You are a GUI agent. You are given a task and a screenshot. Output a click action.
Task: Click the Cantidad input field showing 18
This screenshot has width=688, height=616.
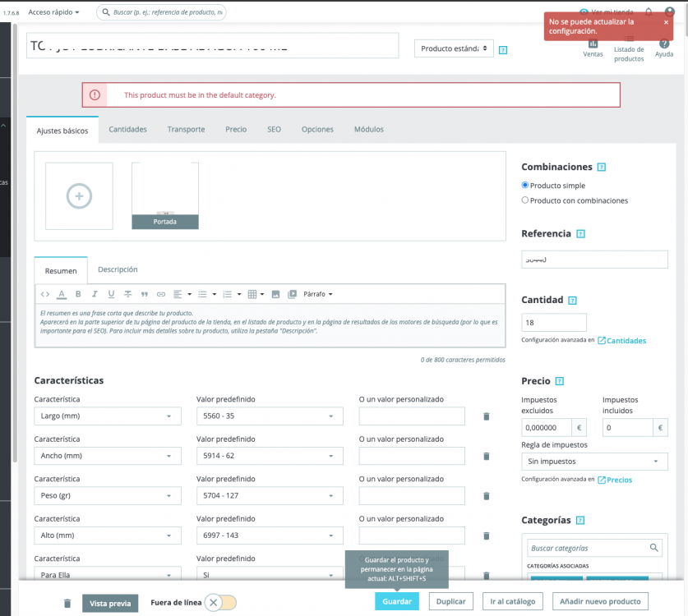click(x=554, y=323)
